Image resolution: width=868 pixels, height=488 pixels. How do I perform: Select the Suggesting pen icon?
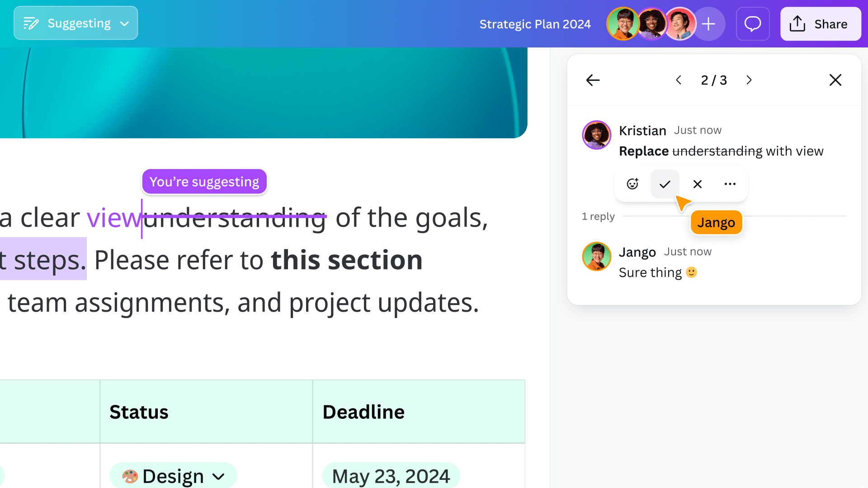coord(31,23)
